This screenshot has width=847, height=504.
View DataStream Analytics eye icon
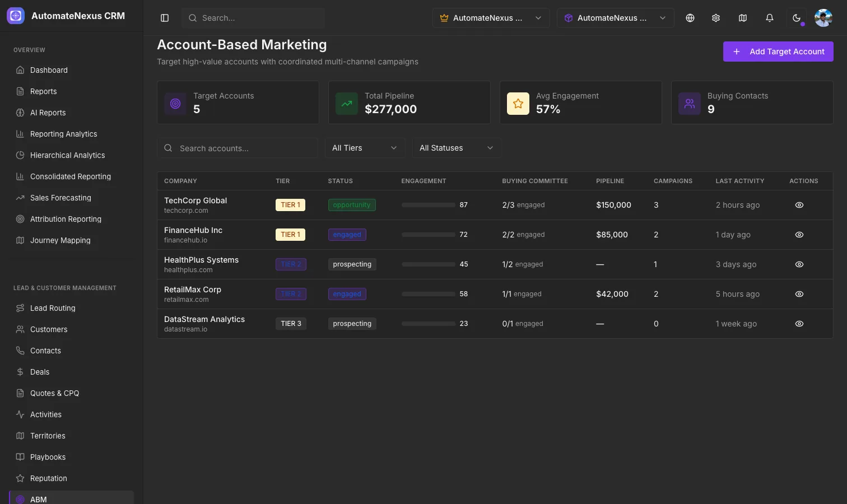(x=799, y=324)
